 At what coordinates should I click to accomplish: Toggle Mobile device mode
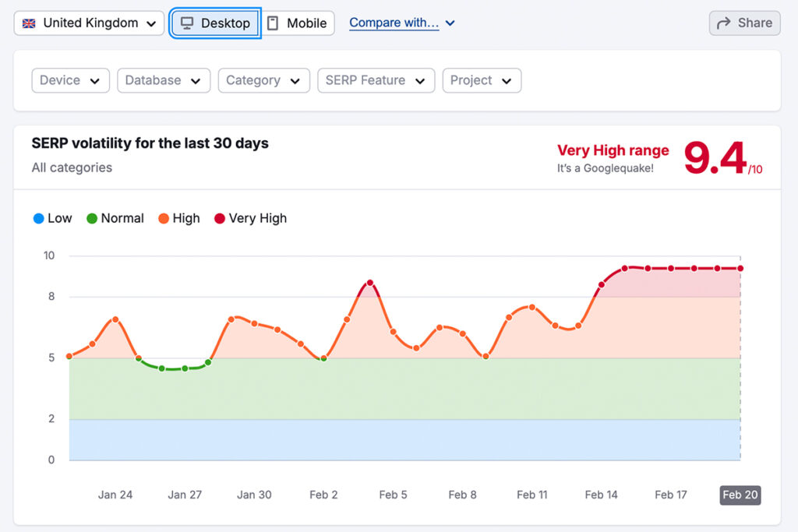tap(298, 23)
